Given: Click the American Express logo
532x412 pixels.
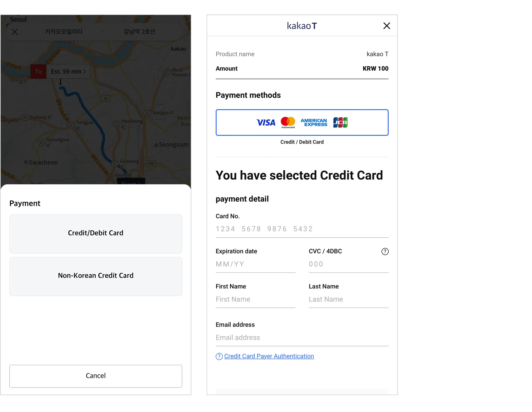Looking at the screenshot, I should [x=314, y=122].
